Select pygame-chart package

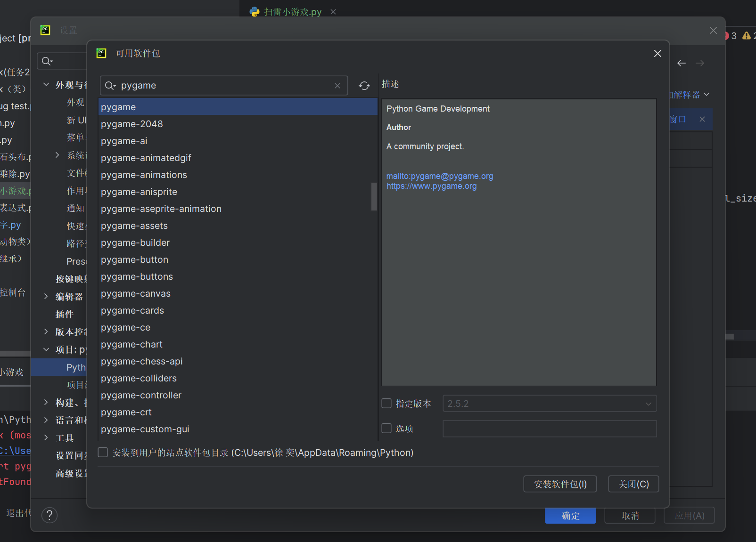[238, 344]
